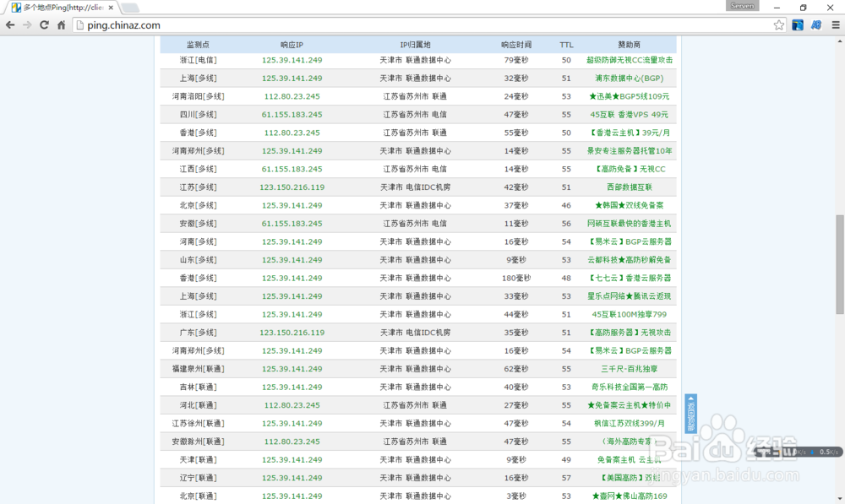Click the Serven user profile button

pyautogui.click(x=742, y=6)
